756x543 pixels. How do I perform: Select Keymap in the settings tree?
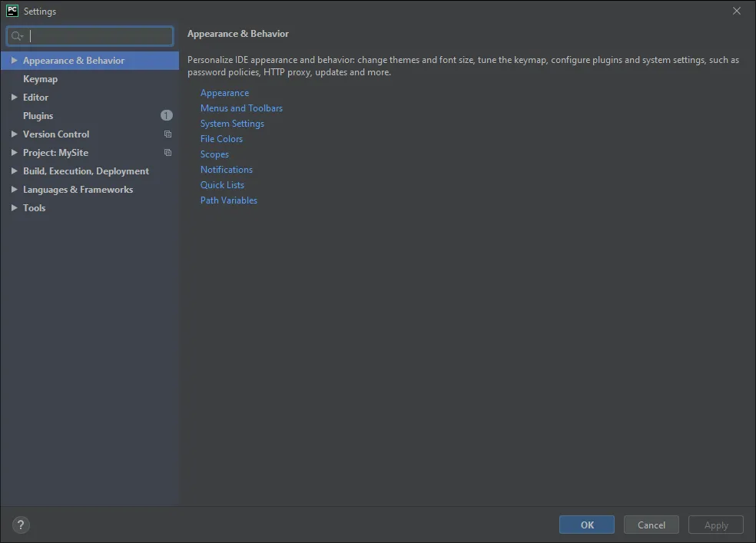point(40,79)
